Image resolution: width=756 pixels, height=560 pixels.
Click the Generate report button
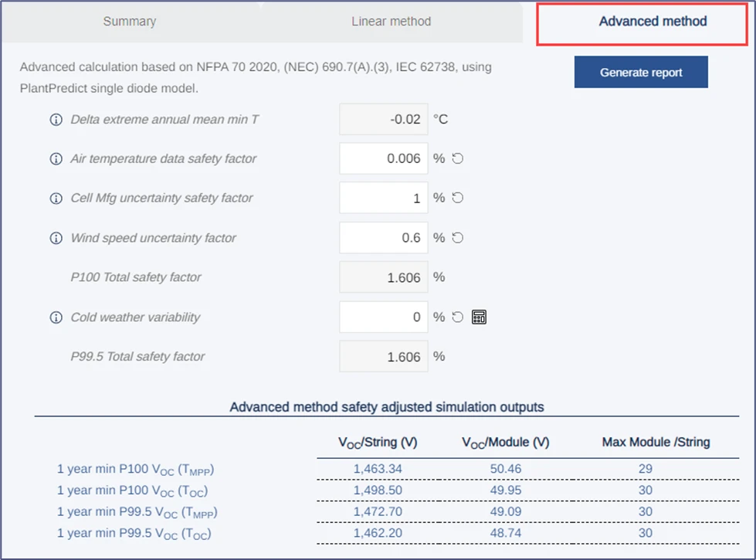point(641,72)
